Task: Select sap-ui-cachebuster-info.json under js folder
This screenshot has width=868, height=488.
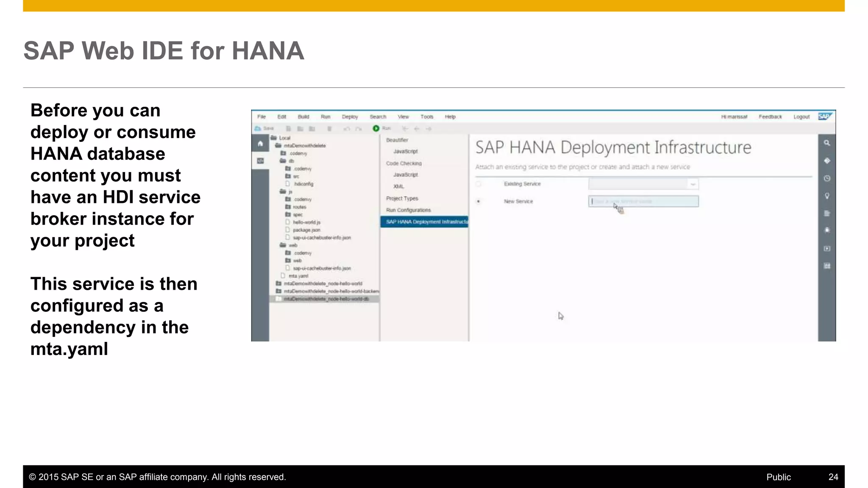Action: (x=322, y=238)
